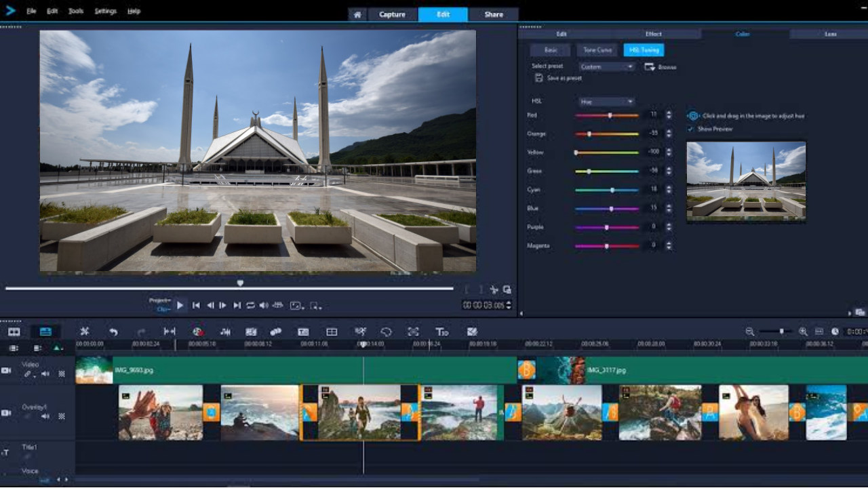868x488 pixels.
Task: Click the project duration clock icon
Action: tap(835, 331)
